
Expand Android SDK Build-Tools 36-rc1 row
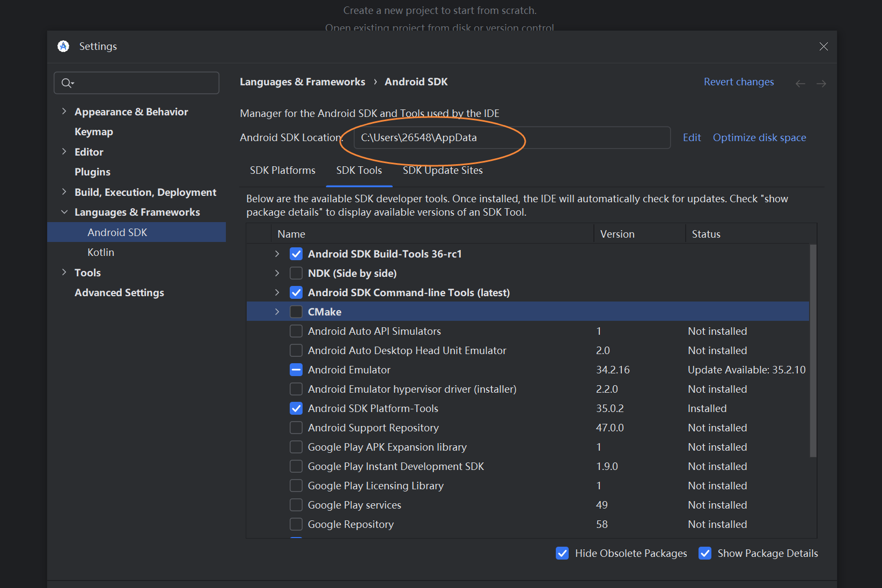tap(277, 254)
